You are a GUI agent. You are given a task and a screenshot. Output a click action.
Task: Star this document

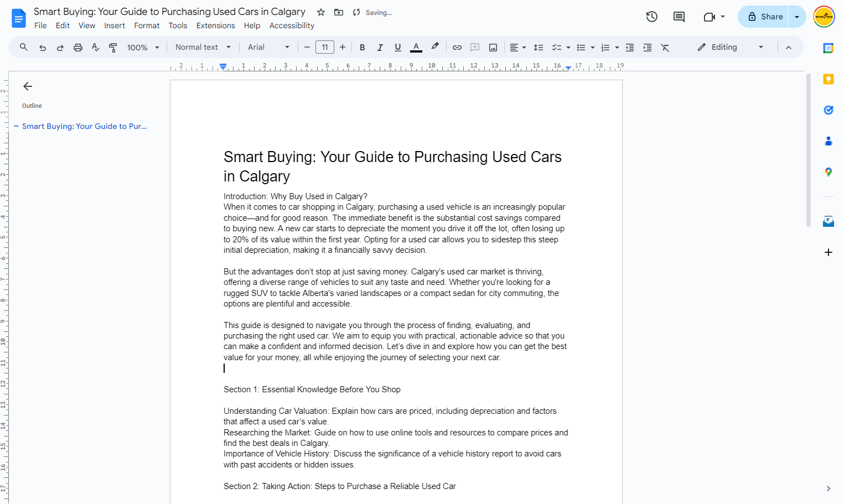(x=321, y=12)
